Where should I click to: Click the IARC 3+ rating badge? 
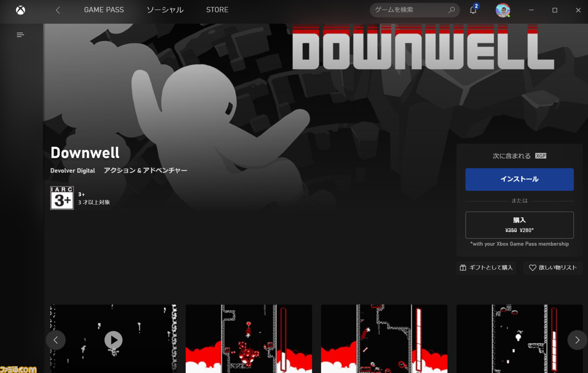62,198
